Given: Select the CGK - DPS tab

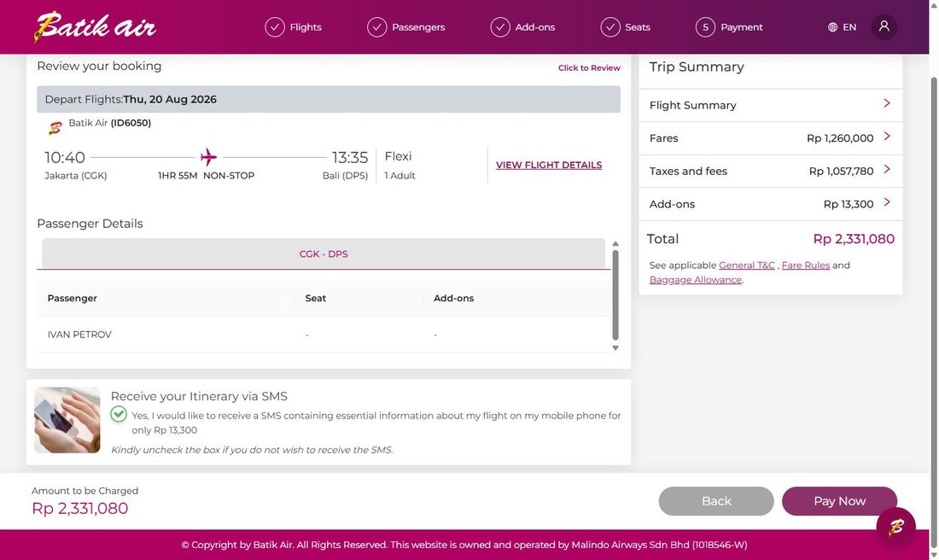Looking at the screenshot, I should click(324, 254).
